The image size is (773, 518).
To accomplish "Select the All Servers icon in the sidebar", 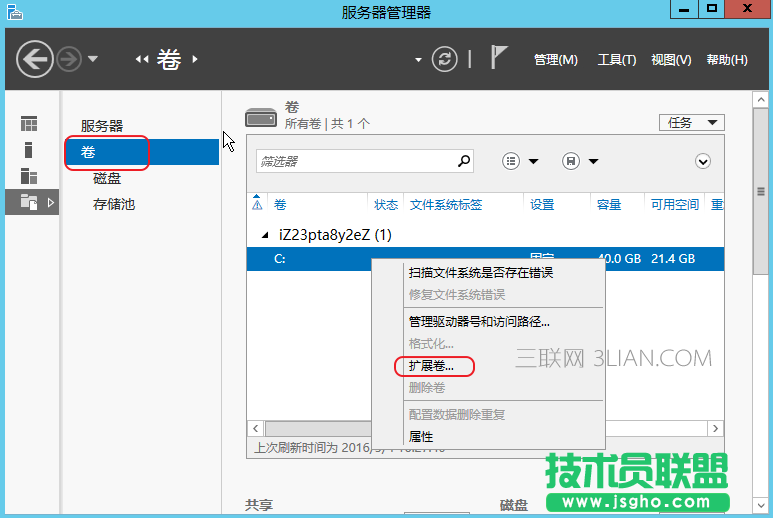I will 29,176.
